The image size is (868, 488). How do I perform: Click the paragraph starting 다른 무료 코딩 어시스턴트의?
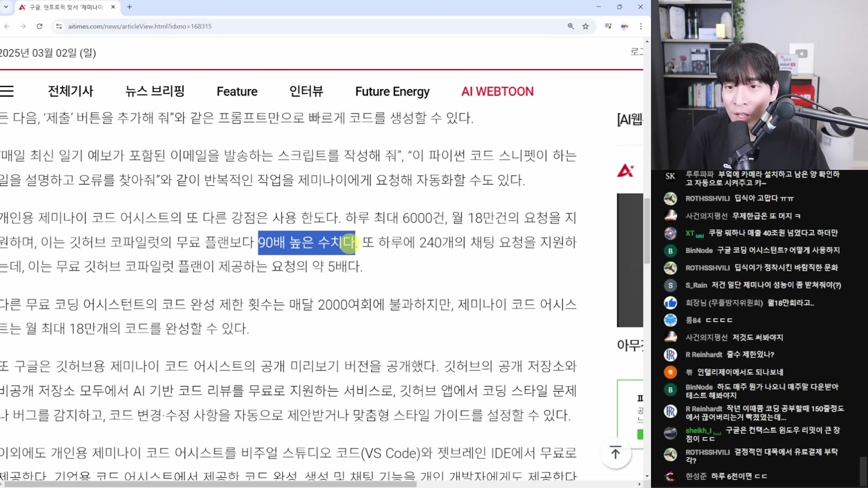[288, 316]
